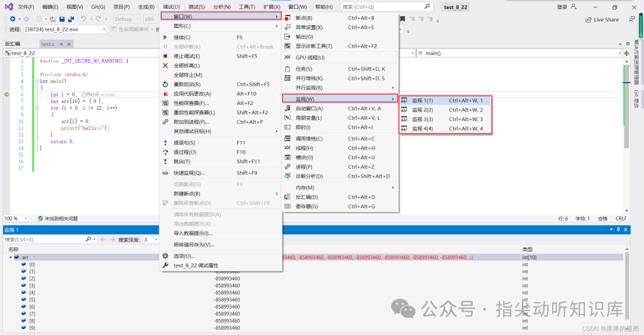Expand the 图形(C) submenu
644x335 pixels.
pos(221,26)
